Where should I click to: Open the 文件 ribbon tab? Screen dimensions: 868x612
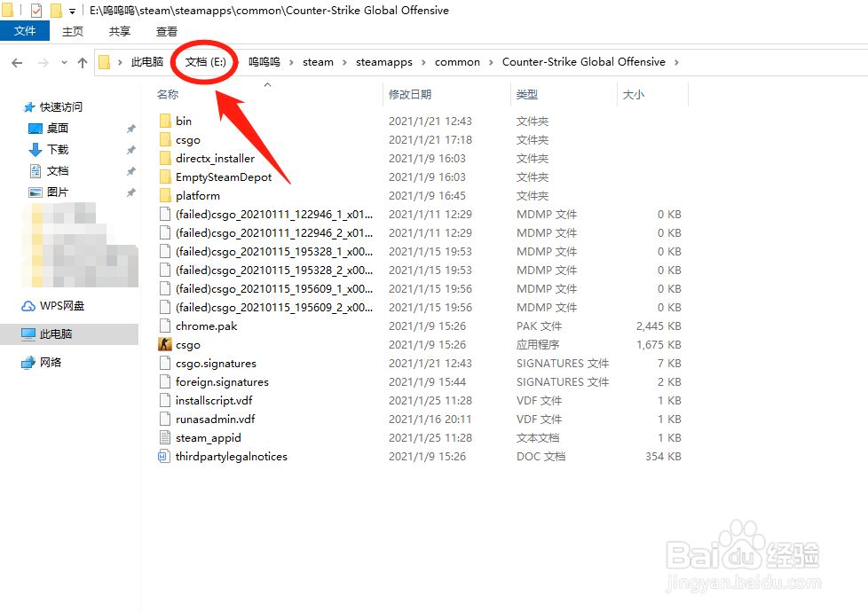click(x=25, y=31)
